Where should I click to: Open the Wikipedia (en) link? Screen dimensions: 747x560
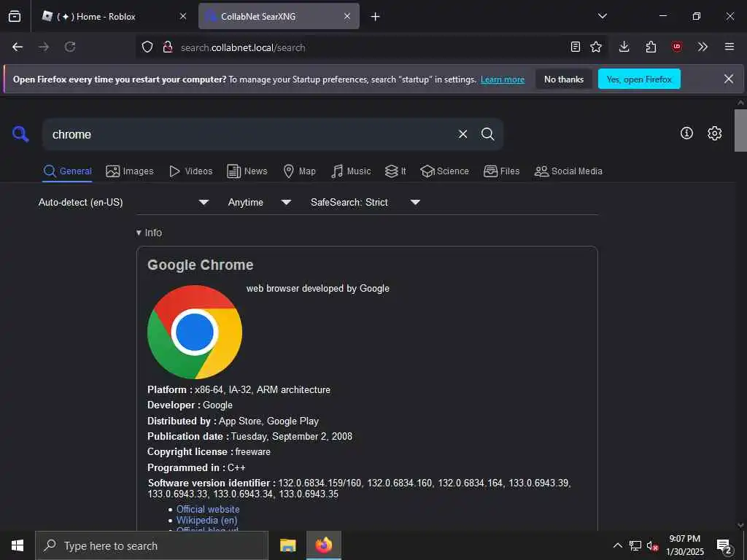click(206, 521)
